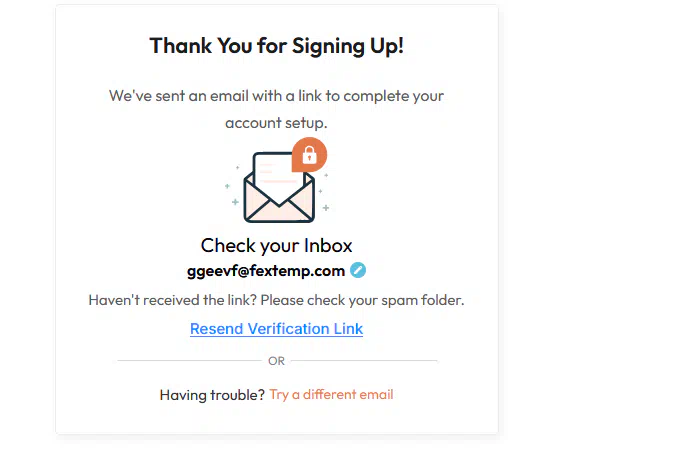Click the blue pencil edit email icon
691x476 pixels.
[358, 270]
